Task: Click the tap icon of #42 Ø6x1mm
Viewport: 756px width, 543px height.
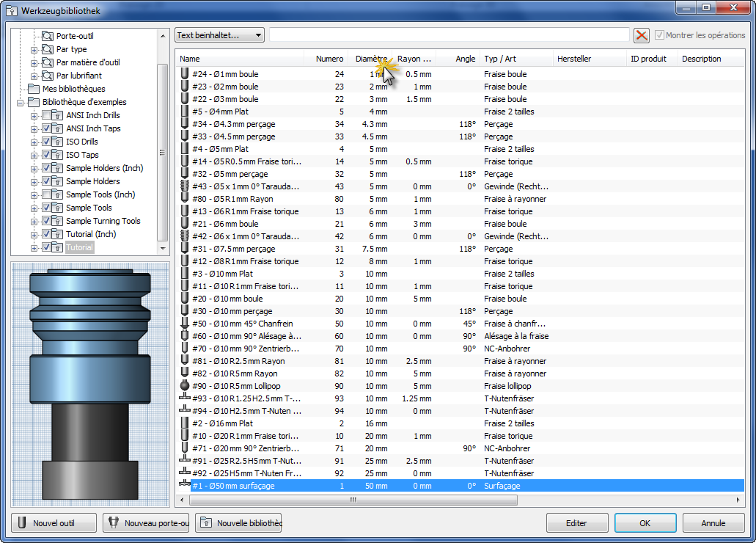Action: [184, 236]
